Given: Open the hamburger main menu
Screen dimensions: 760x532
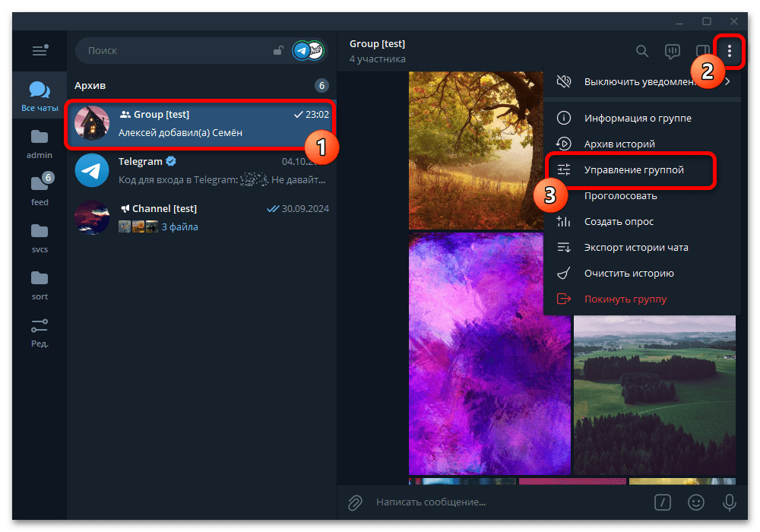Looking at the screenshot, I should pyautogui.click(x=40, y=50).
